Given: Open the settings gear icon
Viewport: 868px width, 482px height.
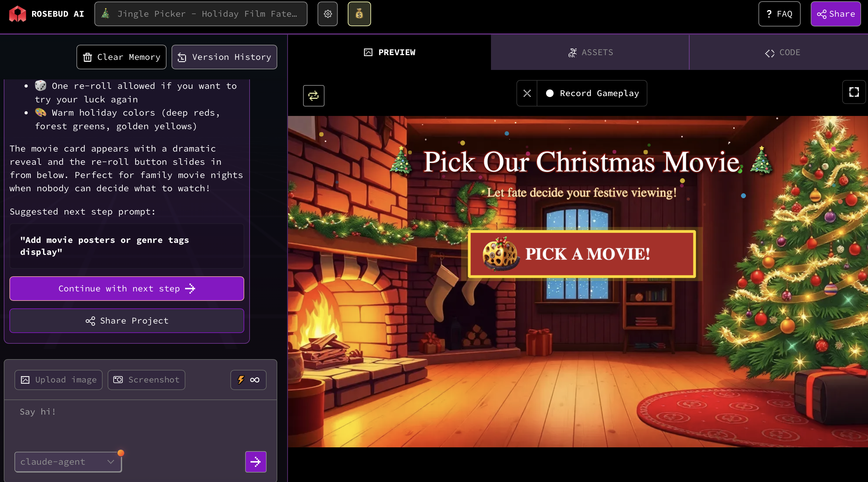Looking at the screenshot, I should [328, 14].
